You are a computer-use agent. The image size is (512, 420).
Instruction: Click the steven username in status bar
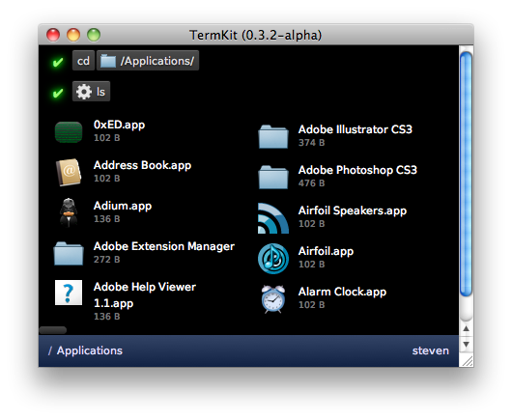[430, 350]
